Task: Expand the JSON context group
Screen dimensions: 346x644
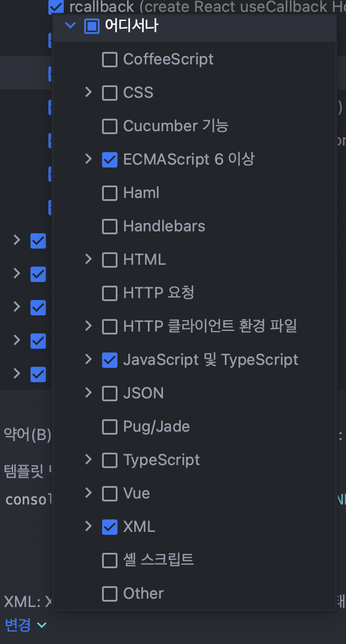Action: [88, 392]
